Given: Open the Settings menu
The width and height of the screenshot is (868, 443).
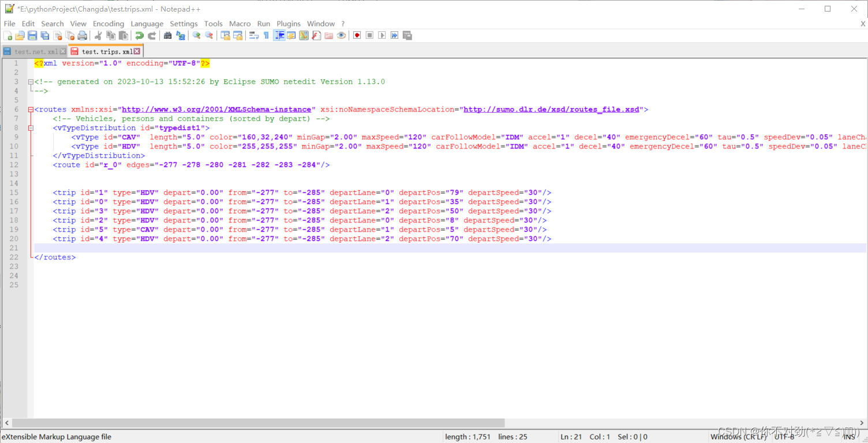Looking at the screenshot, I should point(184,24).
